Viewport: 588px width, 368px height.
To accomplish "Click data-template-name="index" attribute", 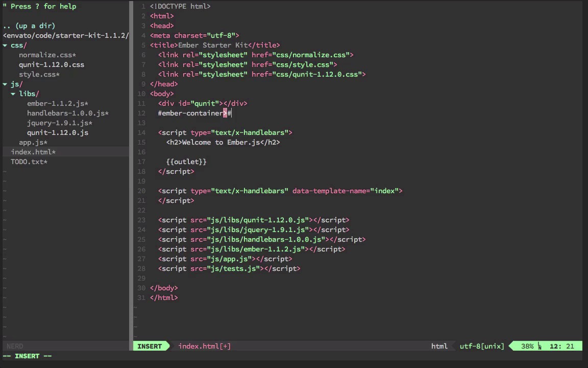I will pyautogui.click(x=345, y=191).
